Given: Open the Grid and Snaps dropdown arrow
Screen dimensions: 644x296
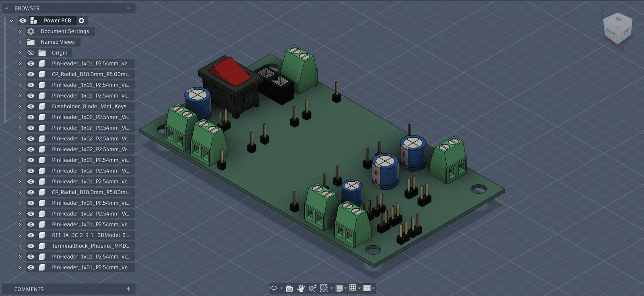Looking at the screenshot, I should [x=359, y=288].
